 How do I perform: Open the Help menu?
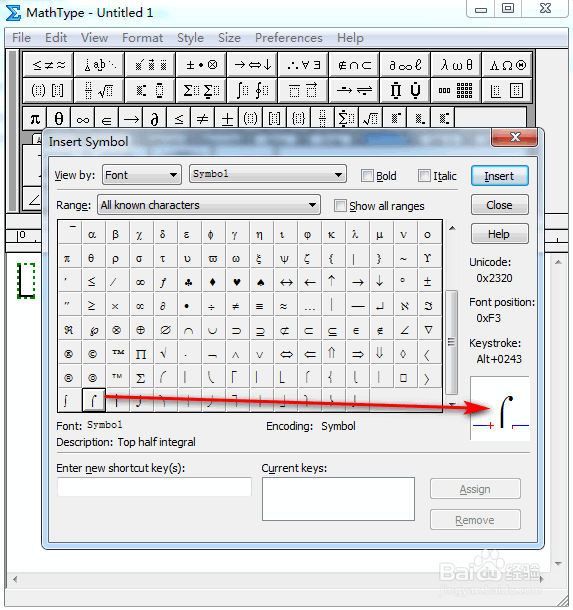[x=350, y=38]
